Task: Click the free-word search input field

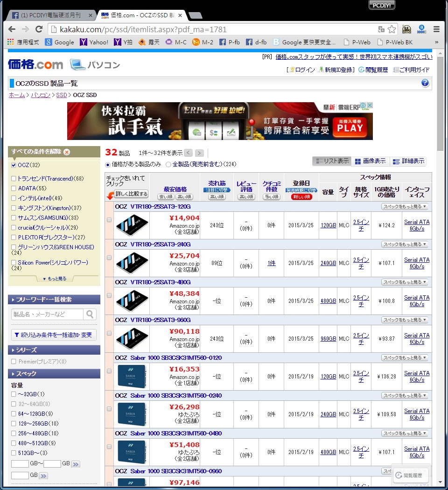Action: pyautogui.click(x=48, y=314)
